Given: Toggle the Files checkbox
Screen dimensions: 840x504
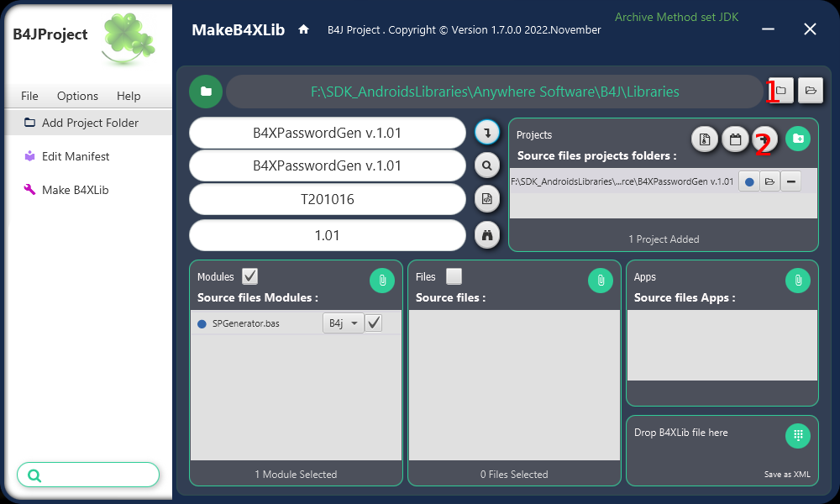Looking at the screenshot, I should point(454,276).
